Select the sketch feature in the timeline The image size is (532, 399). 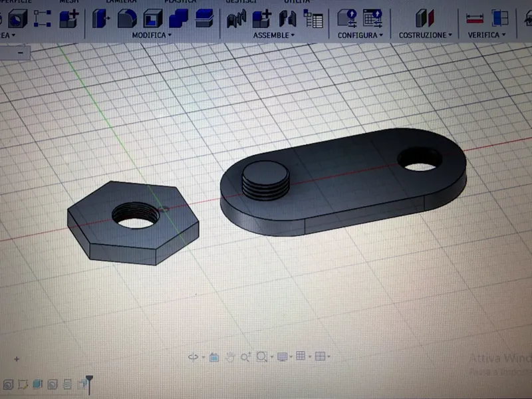pos(23,384)
